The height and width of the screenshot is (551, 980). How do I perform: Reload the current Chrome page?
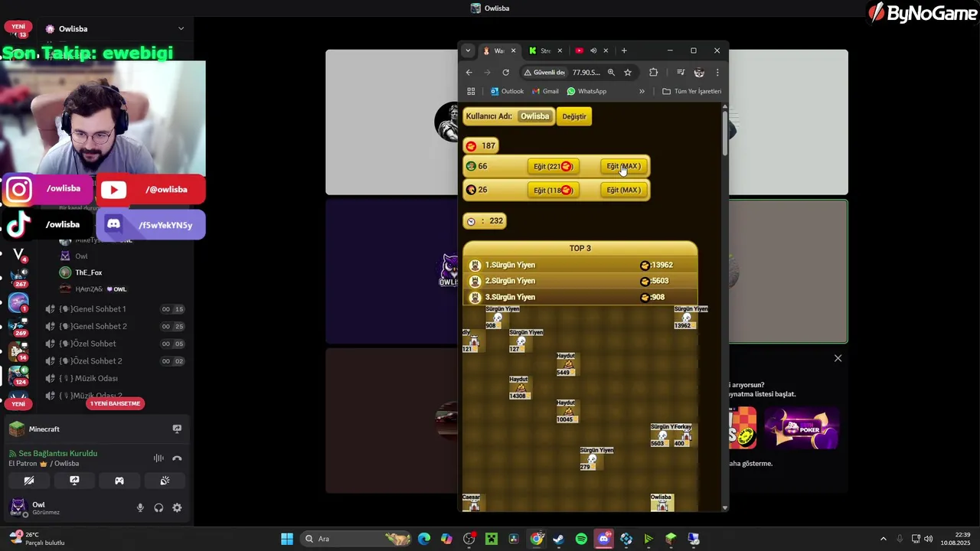point(505,72)
